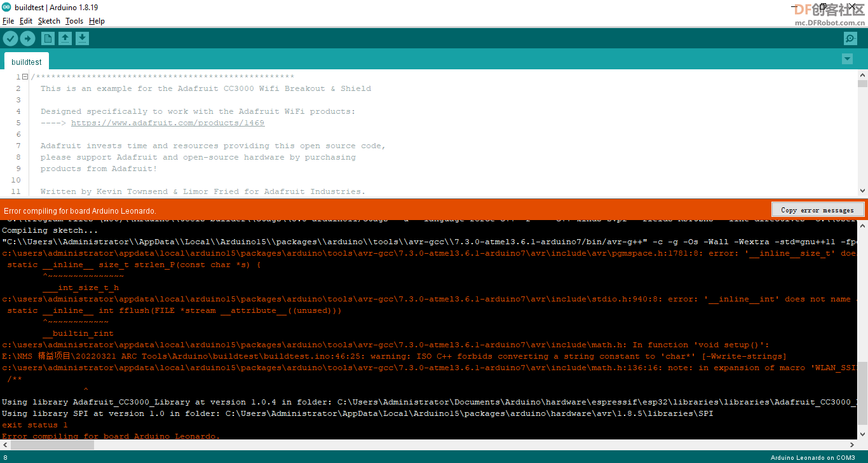This screenshot has width=868, height=463.
Task: Click the '__builtin_rint' suggestion line
Action: pos(78,333)
